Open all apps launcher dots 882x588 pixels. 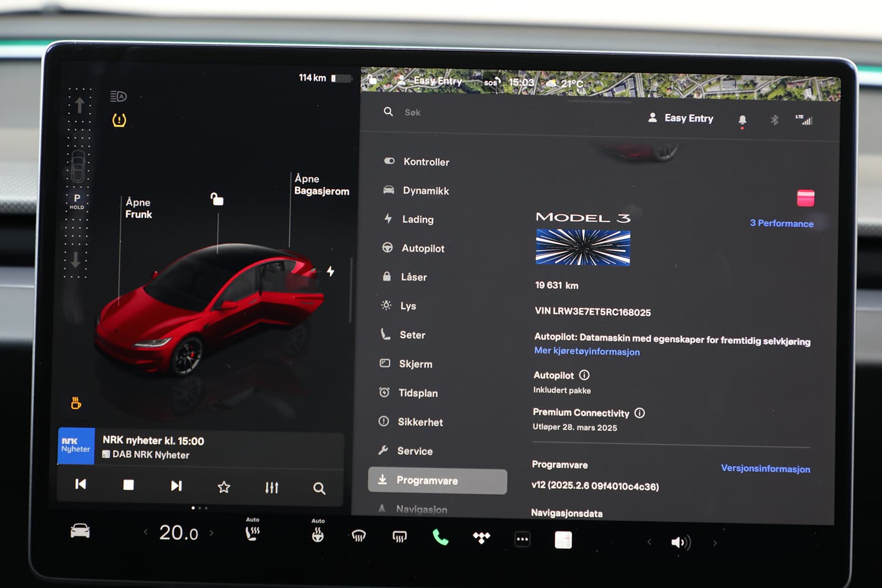tap(523, 539)
